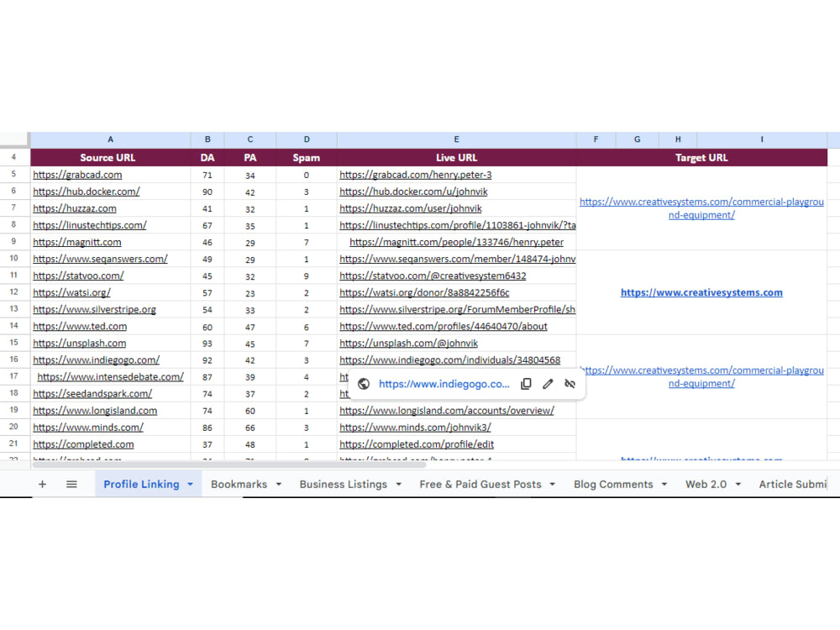Switch to Free & Paid Guest Posts tab
840x630 pixels.
coord(480,485)
